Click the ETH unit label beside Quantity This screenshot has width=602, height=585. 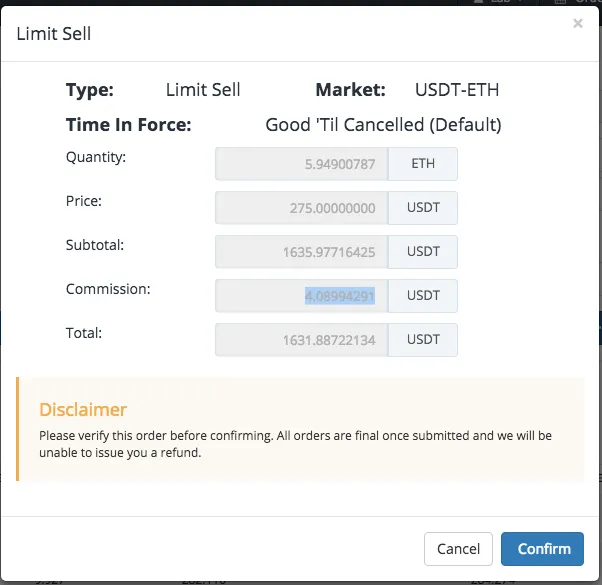click(423, 164)
